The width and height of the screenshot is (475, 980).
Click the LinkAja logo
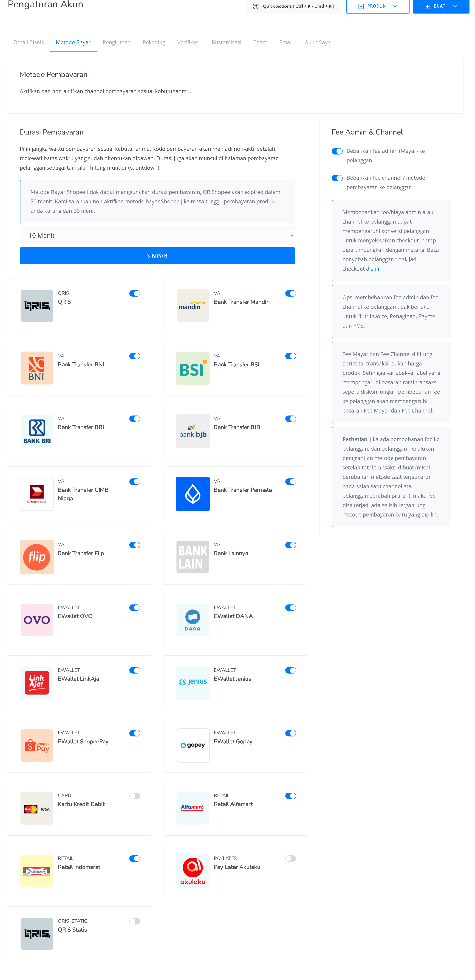(37, 682)
